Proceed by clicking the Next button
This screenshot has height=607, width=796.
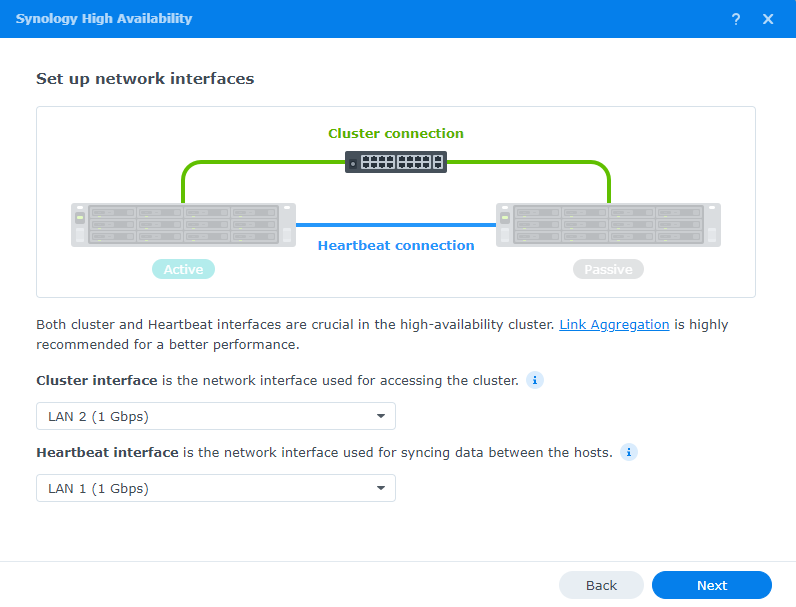click(x=712, y=585)
